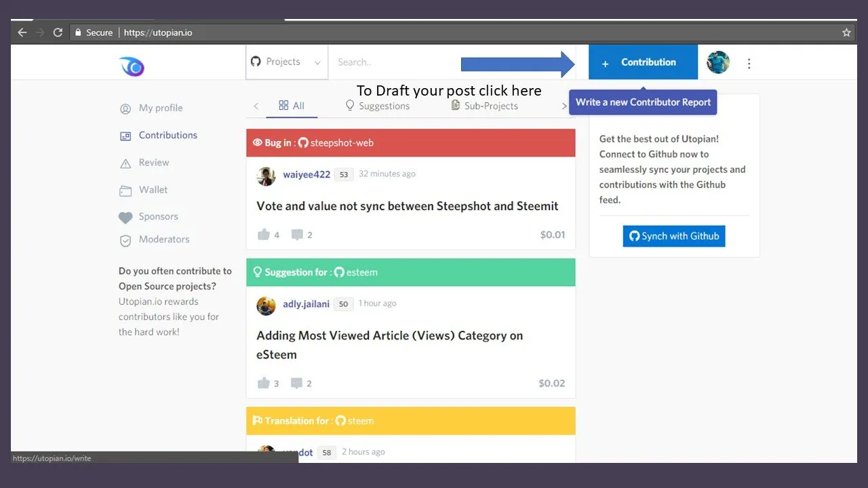Open Review in sidebar
868x488 pixels.
[x=154, y=163]
